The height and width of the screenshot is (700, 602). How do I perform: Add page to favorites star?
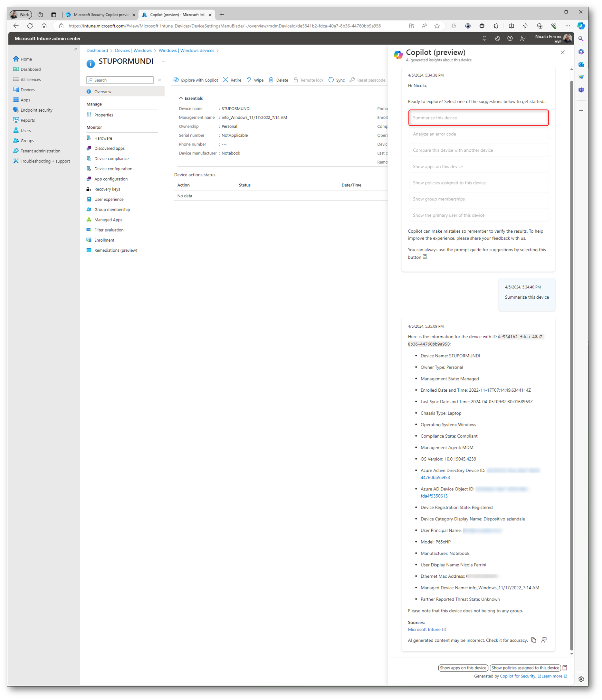tap(437, 26)
